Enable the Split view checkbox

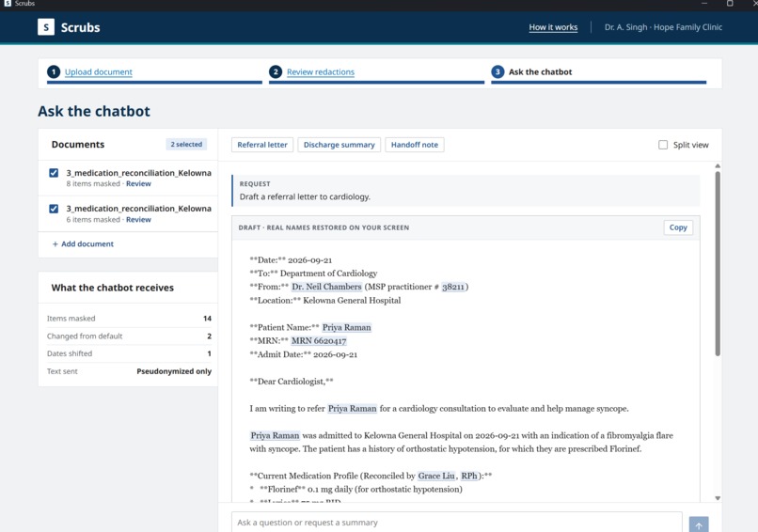(663, 145)
